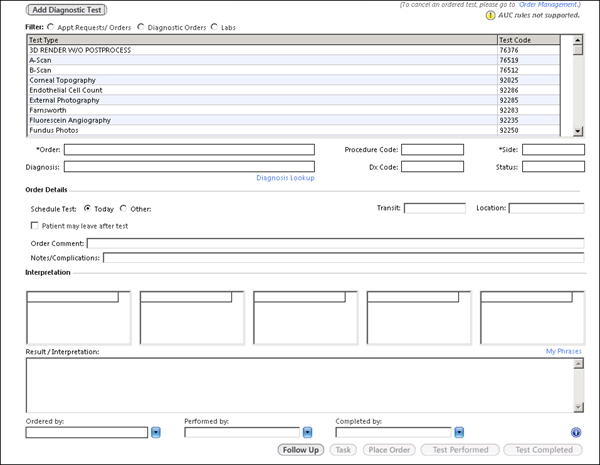Select the A-Scan test row
600x465 pixels.
pos(294,60)
